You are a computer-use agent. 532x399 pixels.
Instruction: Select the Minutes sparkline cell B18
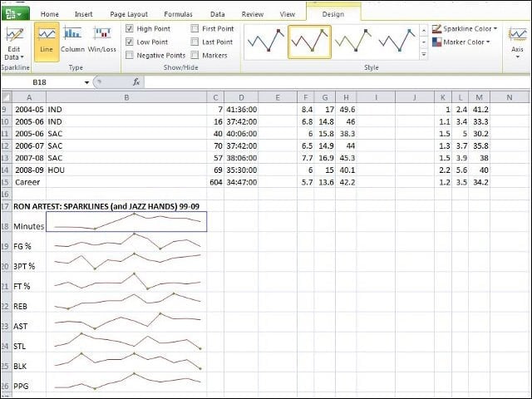(x=126, y=222)
